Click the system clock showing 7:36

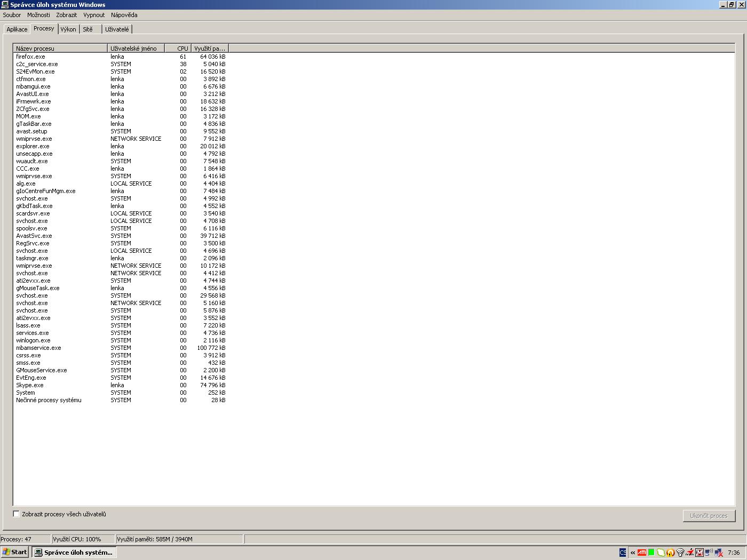[x=734, y=553]
